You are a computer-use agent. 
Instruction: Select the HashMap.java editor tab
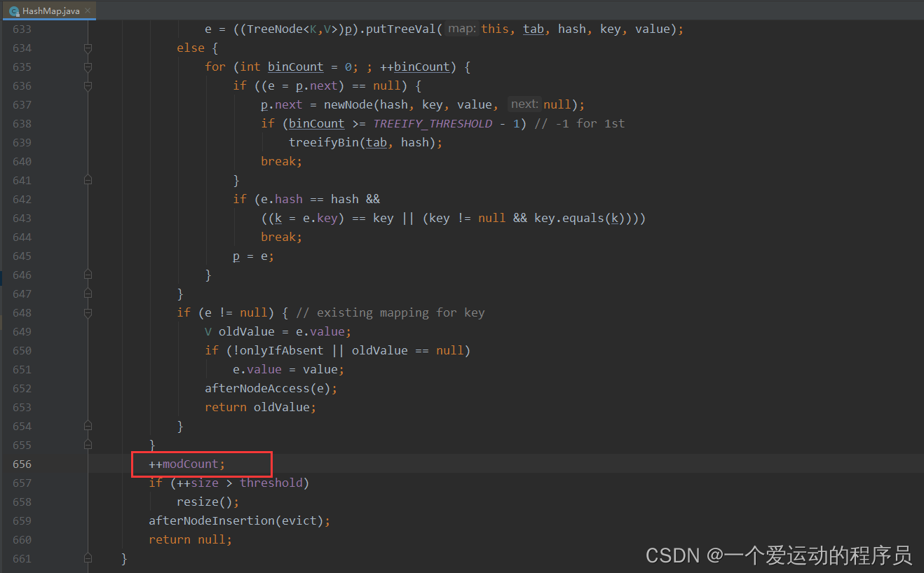point(48,11)
